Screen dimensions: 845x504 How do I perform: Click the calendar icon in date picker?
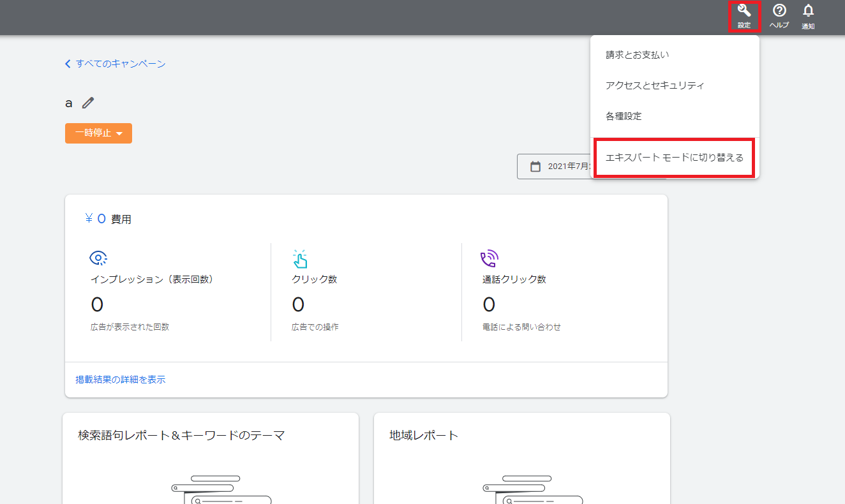coord(536,167)
